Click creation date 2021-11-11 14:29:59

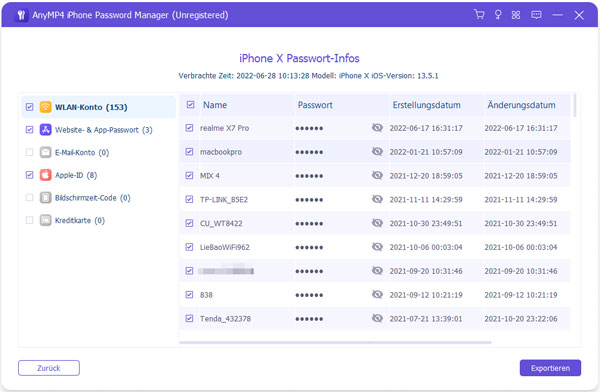pos(426,199)
